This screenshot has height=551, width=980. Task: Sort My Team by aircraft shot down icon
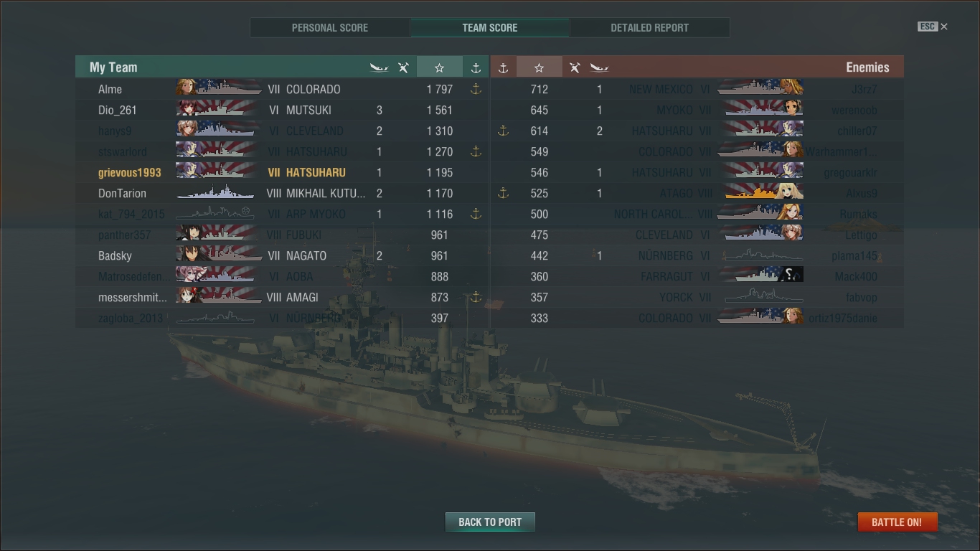(x=404, y=67)
